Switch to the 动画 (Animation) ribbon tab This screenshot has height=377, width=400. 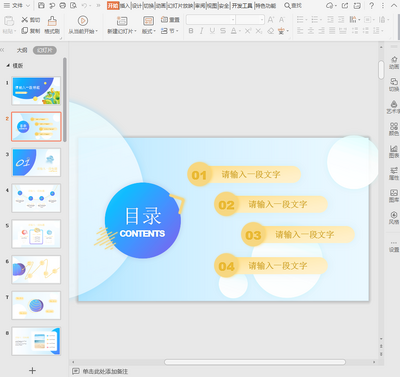pyautogui.click(x=161, y=6)
